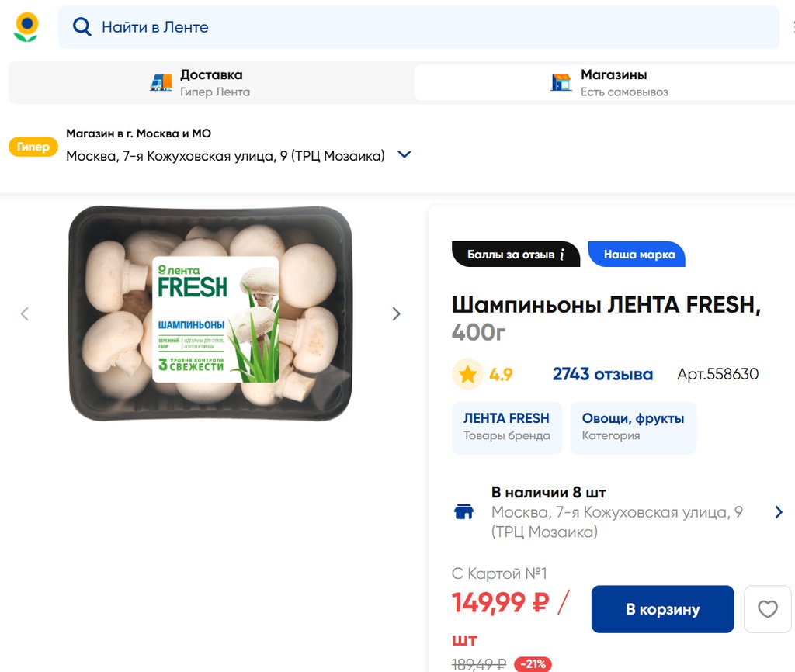Open the 2743 отзыва reviews link
The image size is (795, 672).
tap(602, 375)
